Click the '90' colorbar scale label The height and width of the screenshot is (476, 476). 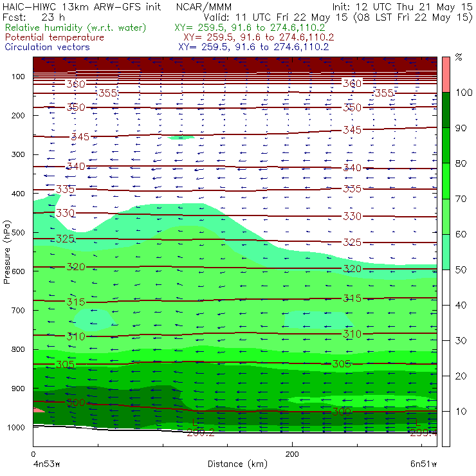tap(461, 128)
